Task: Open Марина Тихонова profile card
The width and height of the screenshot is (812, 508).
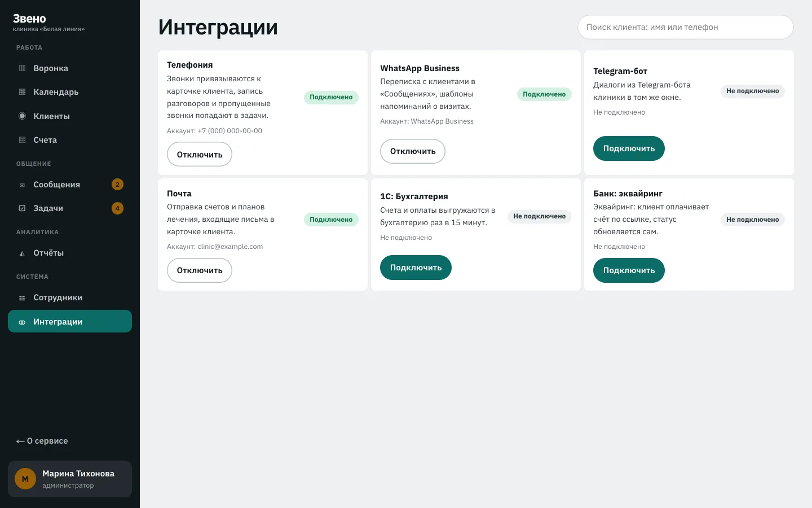Action: point(70,479)
